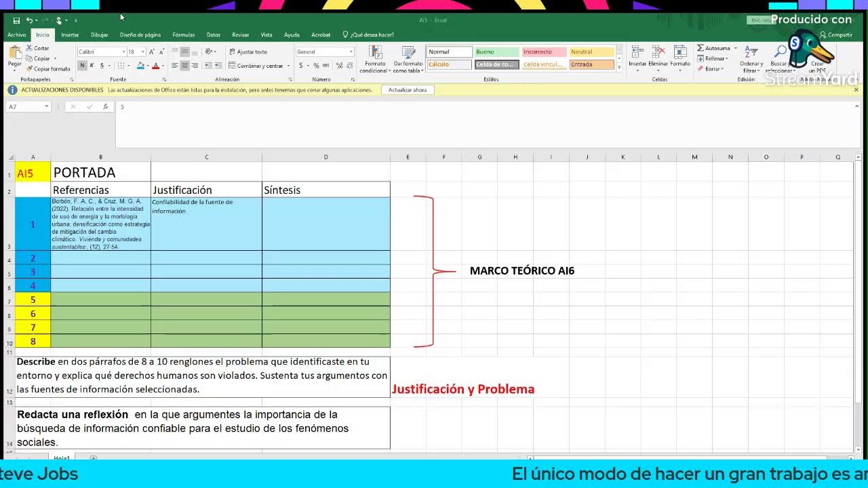Apply the Neutral cell style
The height and width of the screenshot is (488, 868).
coord(591,52)
